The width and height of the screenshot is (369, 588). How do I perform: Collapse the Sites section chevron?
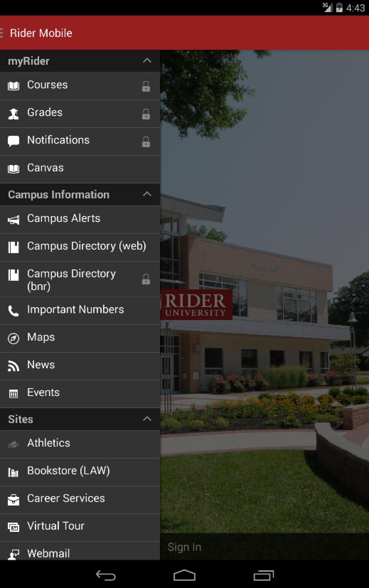147,419
